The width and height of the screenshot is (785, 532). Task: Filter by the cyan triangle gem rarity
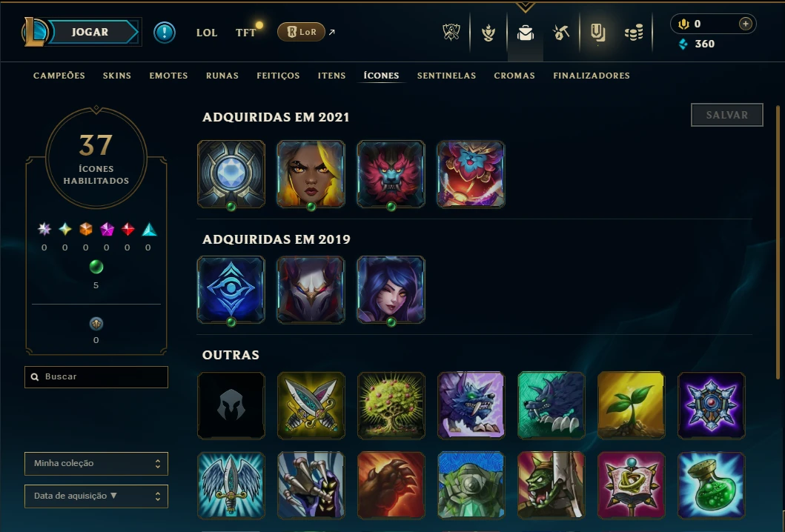tap(149, 229)
